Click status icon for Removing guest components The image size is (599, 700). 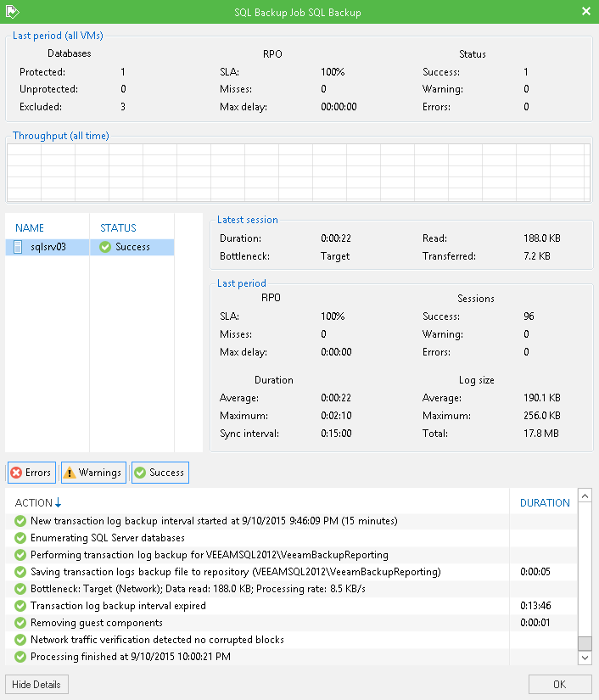pyautogui.click(x=20, y=623)
